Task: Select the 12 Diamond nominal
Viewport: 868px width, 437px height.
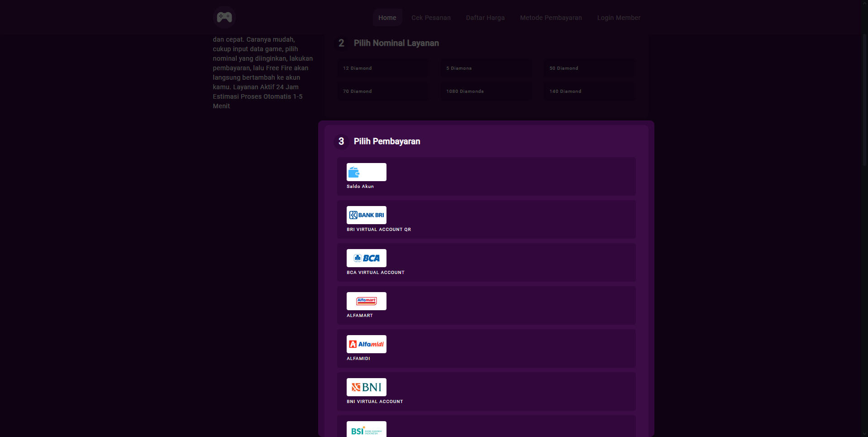Action: pos(383,68)
